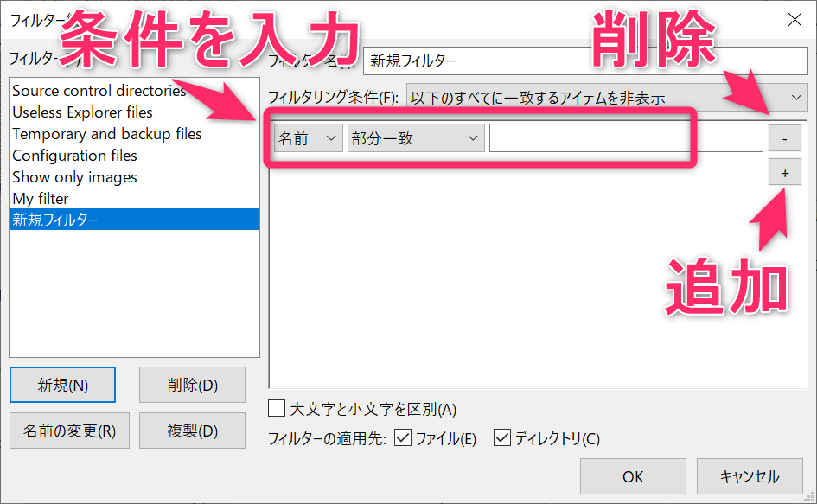The height and width of the screenshot is (504, 817).
Task: Focus the condition value text field
Action: point(626,138)
